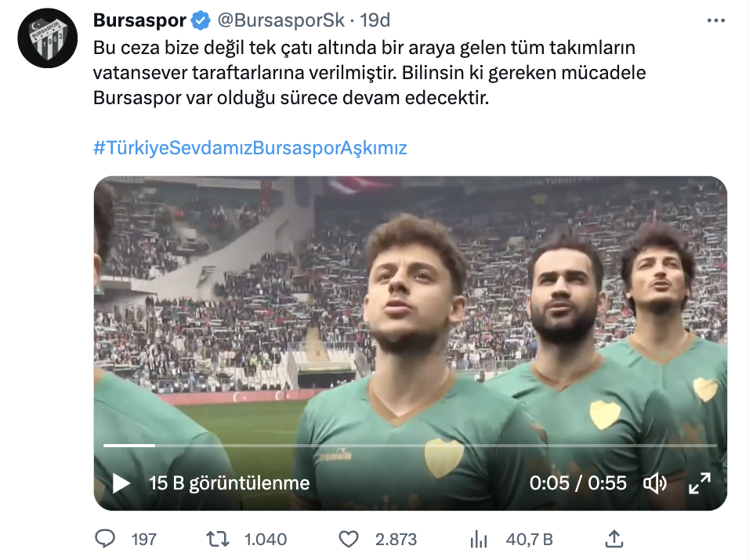Expand video to fullscreen
Viewport: 753px width, 560px height.
click(x=699, y=483)
